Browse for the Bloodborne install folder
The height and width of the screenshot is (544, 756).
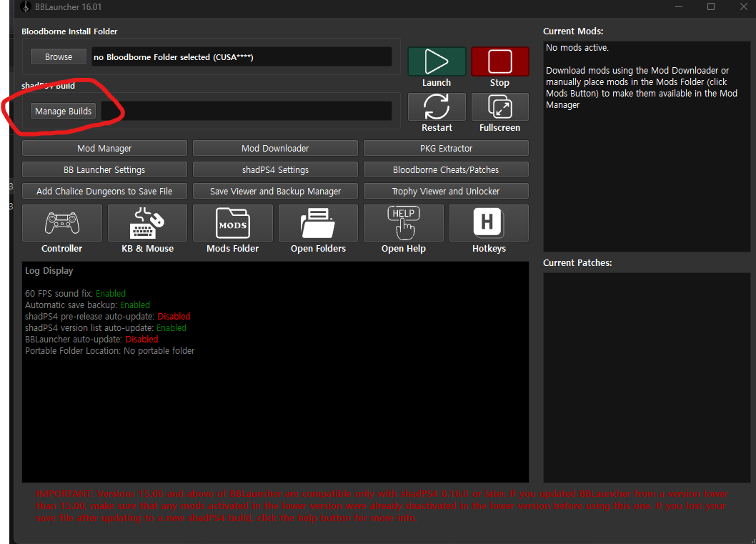[59, 57]
